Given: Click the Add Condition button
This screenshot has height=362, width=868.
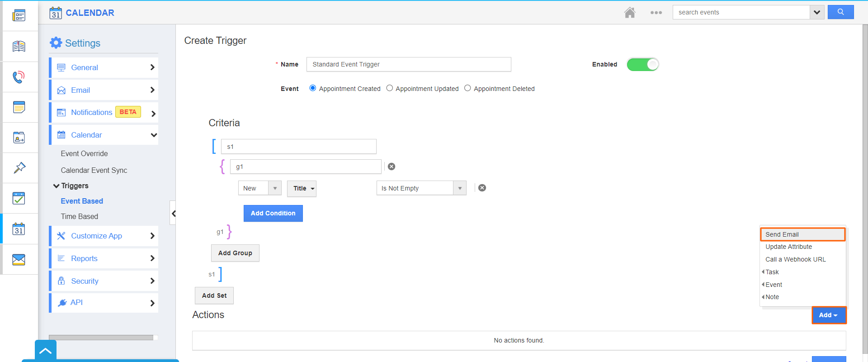Looking at the screenshot, I should click(x=273, y=213).
